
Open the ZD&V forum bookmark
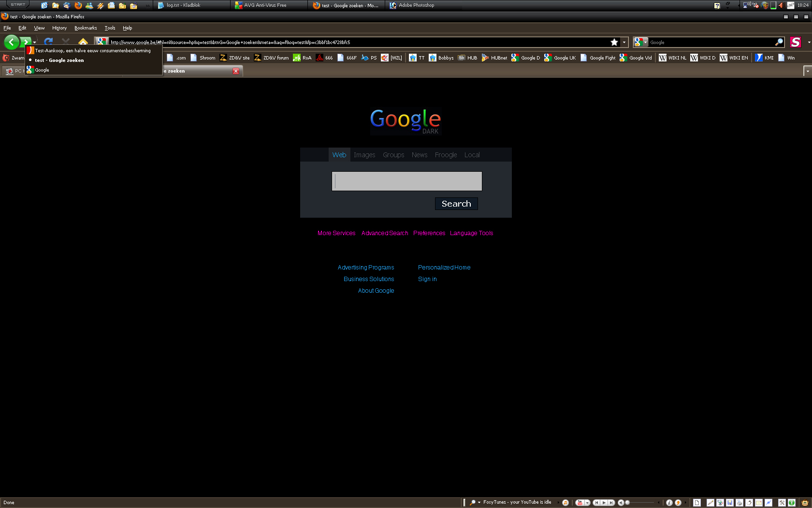(x=271, y=58)
